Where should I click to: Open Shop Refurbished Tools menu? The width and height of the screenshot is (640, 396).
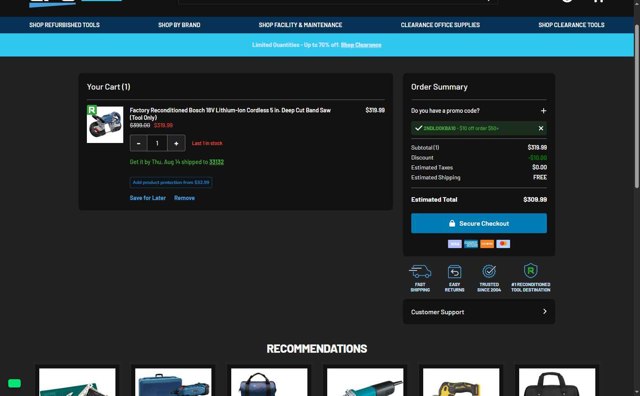64,25
